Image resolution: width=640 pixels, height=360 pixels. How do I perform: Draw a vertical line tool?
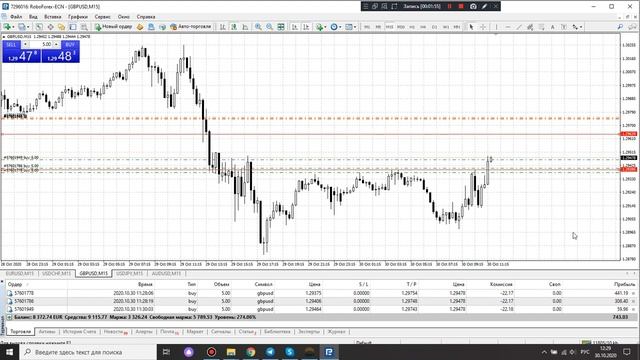tap(496, 27)
